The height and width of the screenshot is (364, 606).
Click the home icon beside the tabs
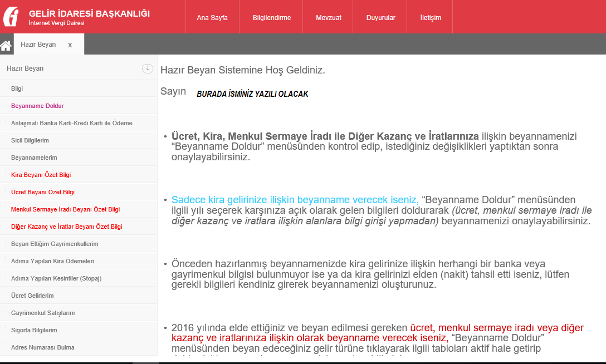coord(6,45)
